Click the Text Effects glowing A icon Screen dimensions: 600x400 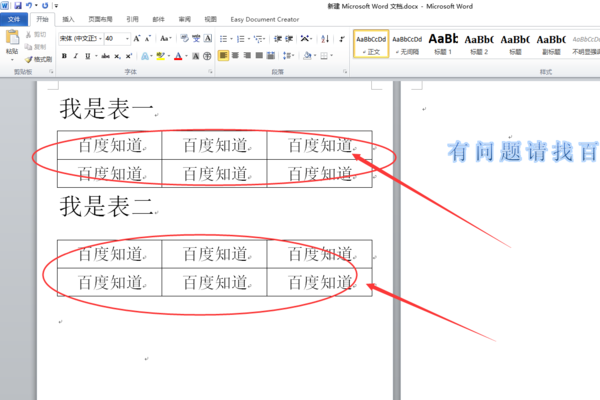(145, 56)
